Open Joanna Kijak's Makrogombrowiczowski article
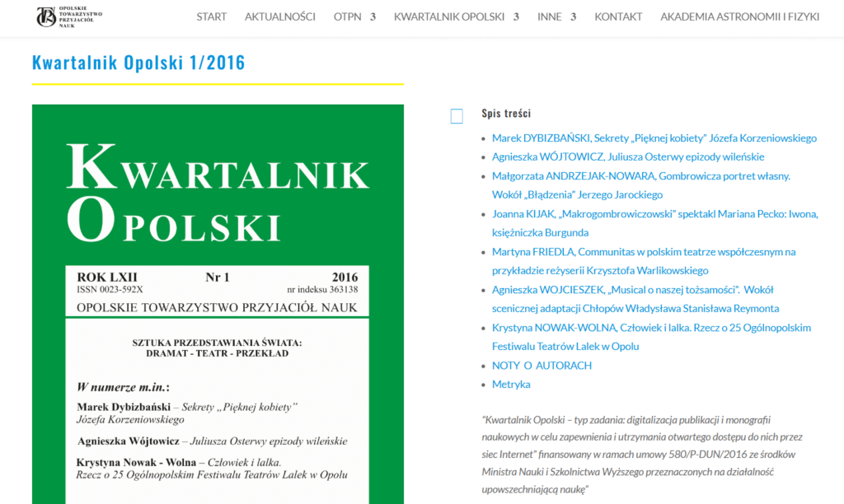Image resolution: width=844 pixels, height=504 pixels. coord(654,214)
